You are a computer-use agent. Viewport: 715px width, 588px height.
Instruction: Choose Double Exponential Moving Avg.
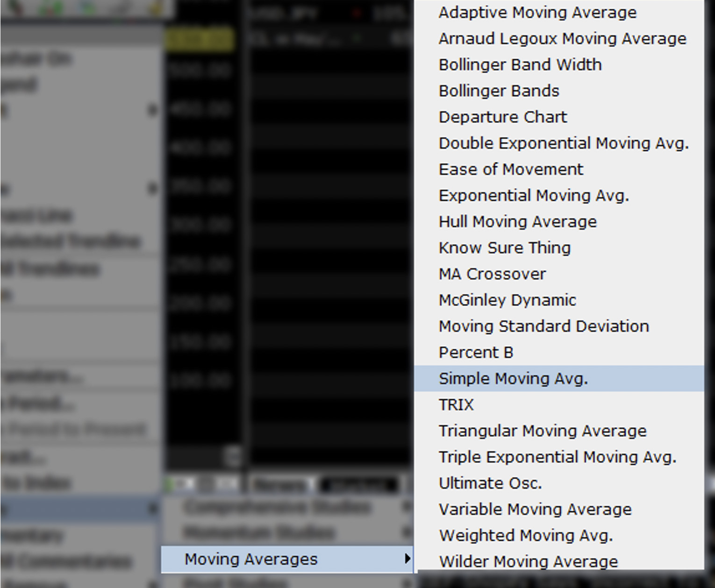point(564,143)
